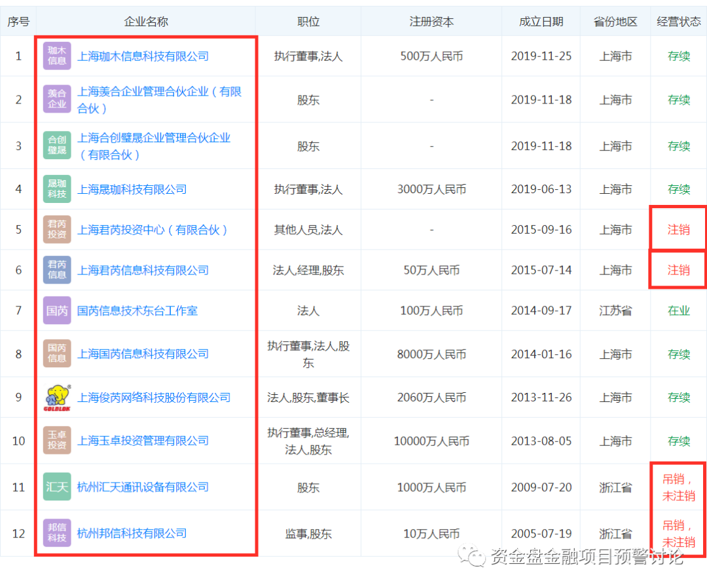Viewport: 707px width, 588px height.
Task: Click the 君芮信息 company logo icon
Action: (x=57, y=270)
